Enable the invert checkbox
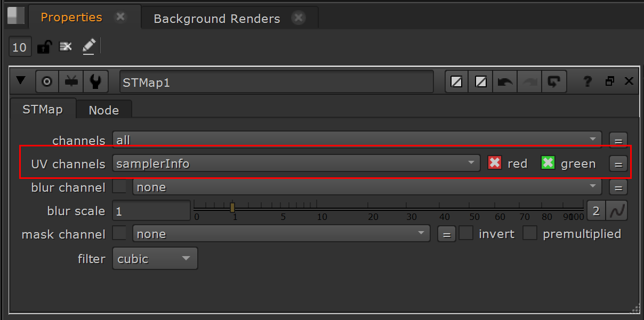Screen dimensions: 644x320 tap(466, 233)
